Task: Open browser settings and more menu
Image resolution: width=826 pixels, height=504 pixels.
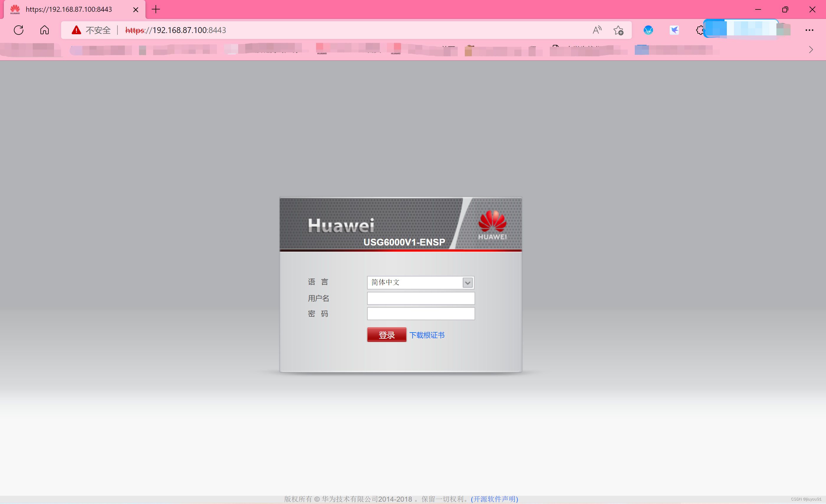Action: (809, 30)
